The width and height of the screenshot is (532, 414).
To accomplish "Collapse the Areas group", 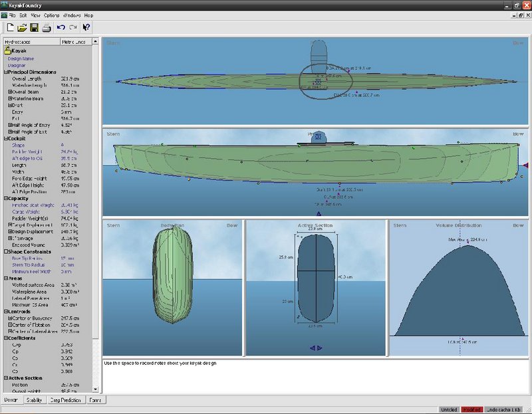I will click(x=6, y=278).
